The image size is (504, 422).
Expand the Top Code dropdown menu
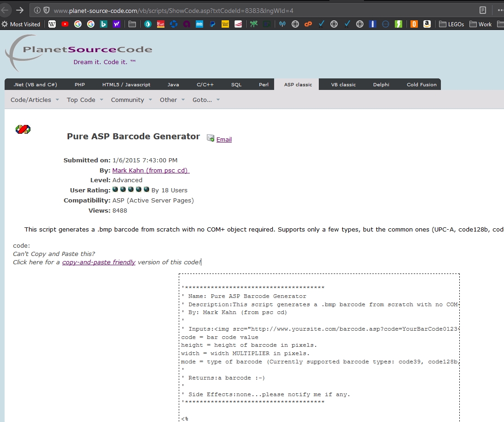click(85, 100)
